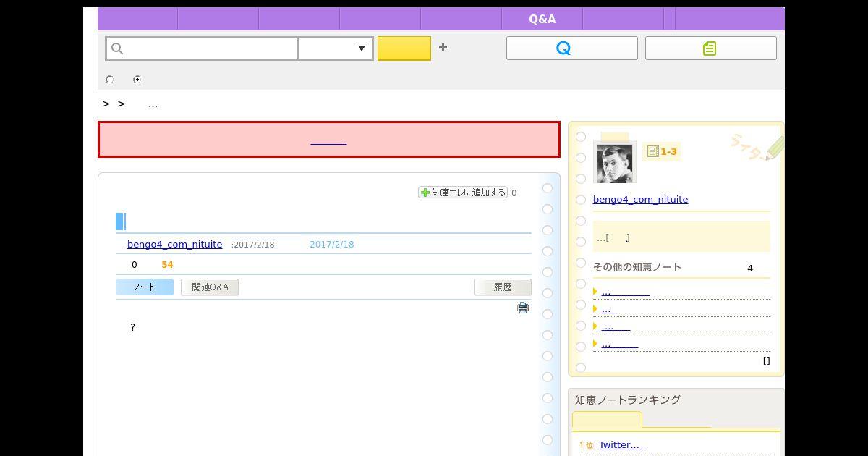Screen dimensions: 868x456
Task: Open the author's profile photo
Action: (615, 162)
